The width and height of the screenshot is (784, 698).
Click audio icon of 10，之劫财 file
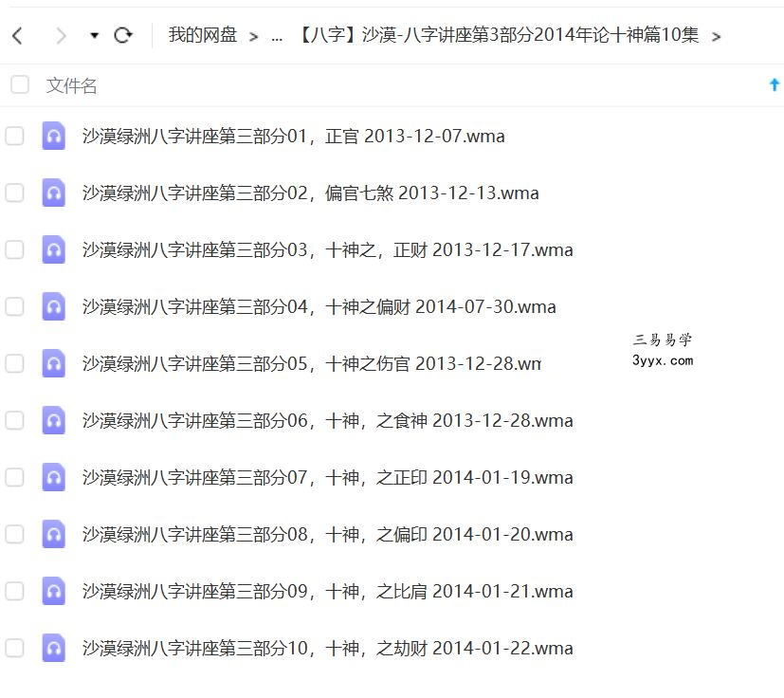53,648
